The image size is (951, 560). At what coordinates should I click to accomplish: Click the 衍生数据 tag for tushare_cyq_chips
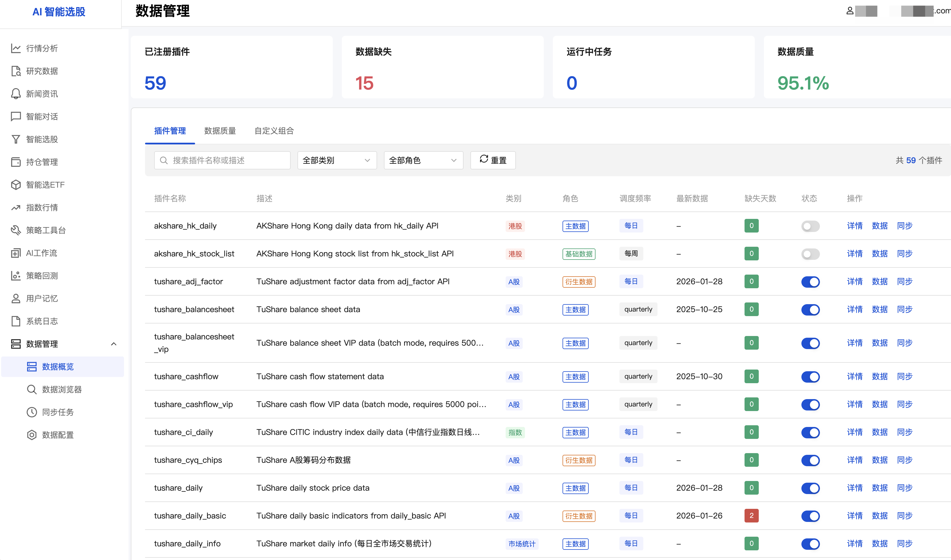(579, 461)
